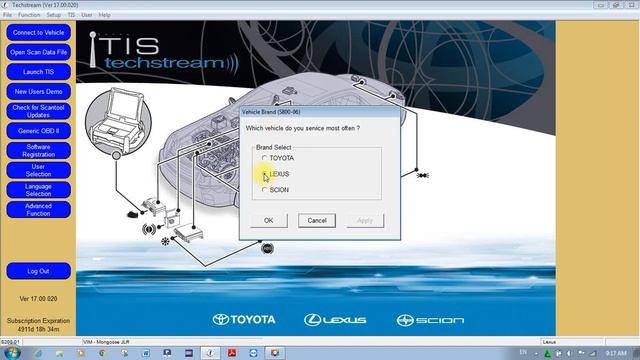
Task: Click the Log Out button
Action: point(38,271)
